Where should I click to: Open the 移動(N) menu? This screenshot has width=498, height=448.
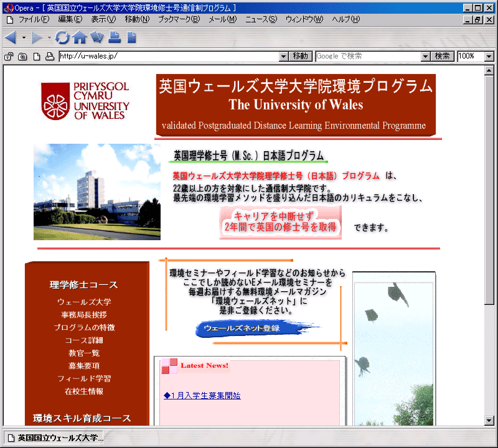(137, 20)
